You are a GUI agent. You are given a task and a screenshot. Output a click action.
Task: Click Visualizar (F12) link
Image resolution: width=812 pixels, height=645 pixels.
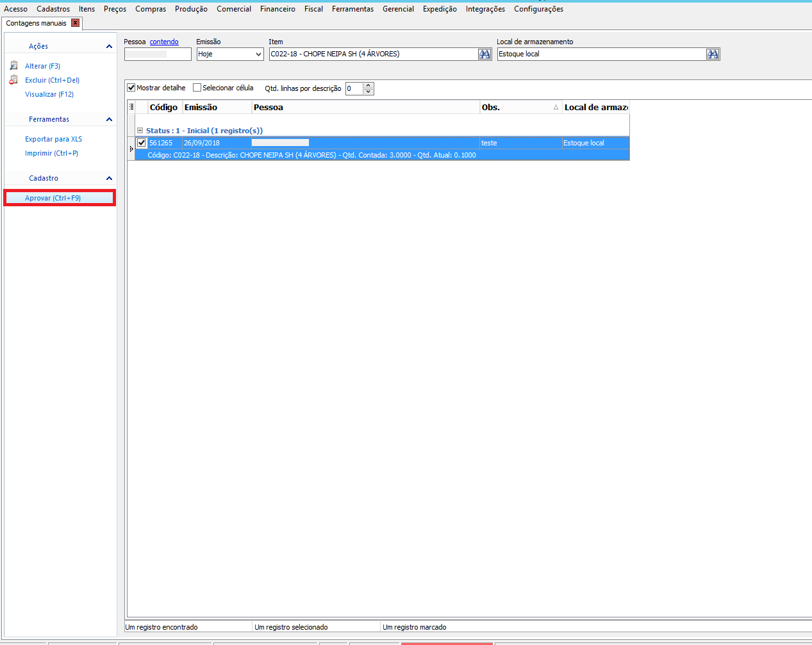click(49, 94)
